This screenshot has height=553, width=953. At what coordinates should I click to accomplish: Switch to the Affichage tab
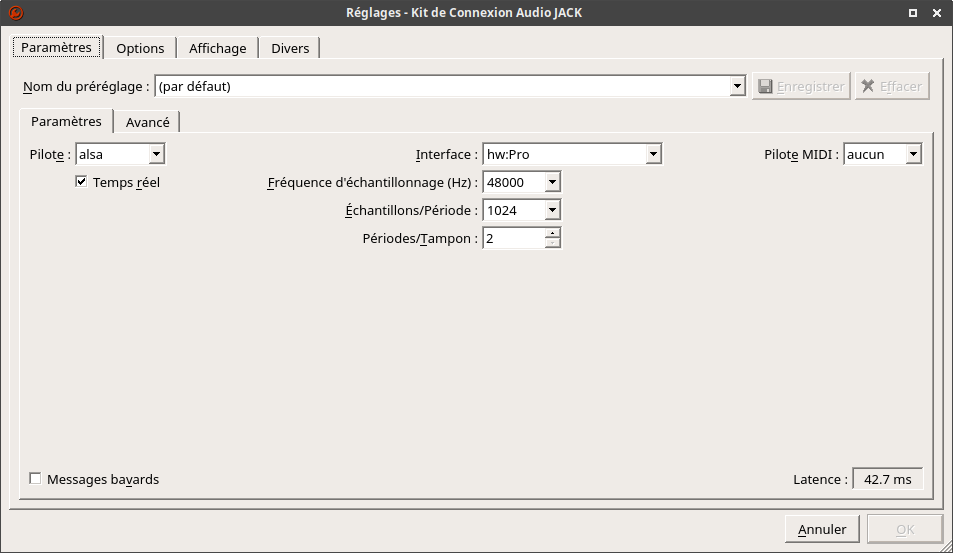click(x=218, y=49)
